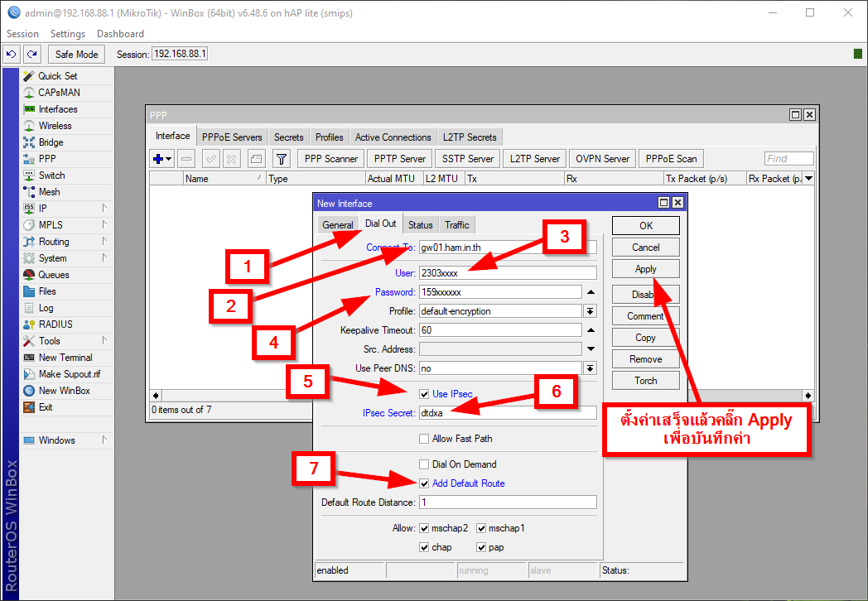
Task: Click the comment icon in PPP toolbar
Action: point(256,160)
